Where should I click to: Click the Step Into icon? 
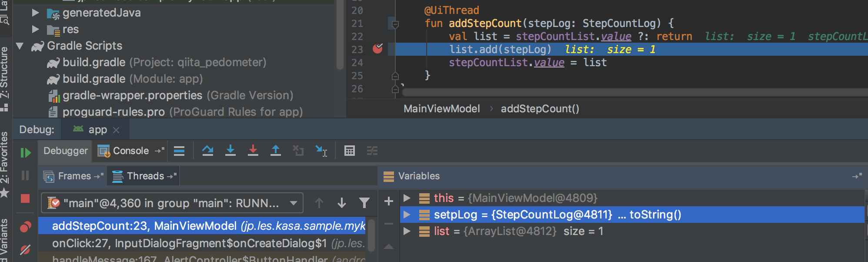tap(230, 151)
